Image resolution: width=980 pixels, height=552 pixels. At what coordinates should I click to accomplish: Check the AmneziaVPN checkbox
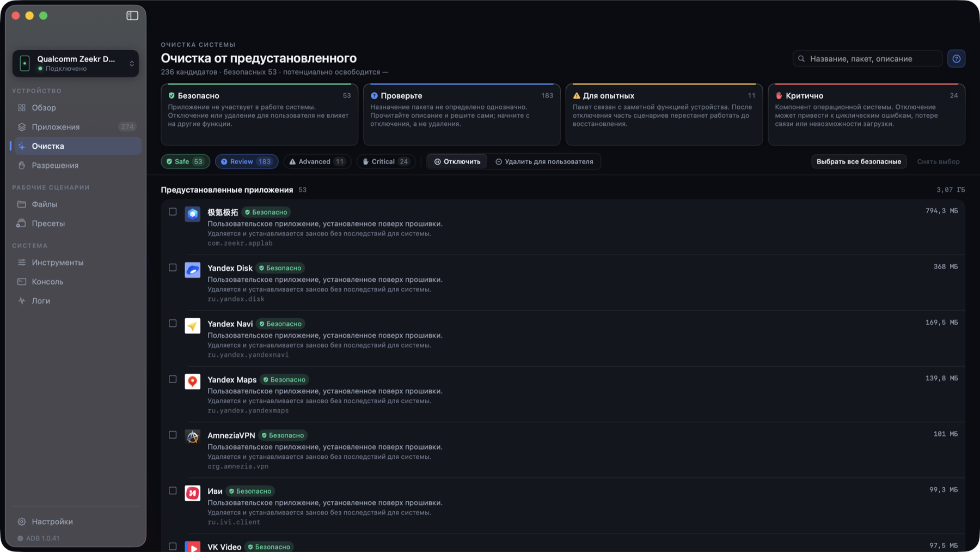pyautogui.click(x=173, y=435)
